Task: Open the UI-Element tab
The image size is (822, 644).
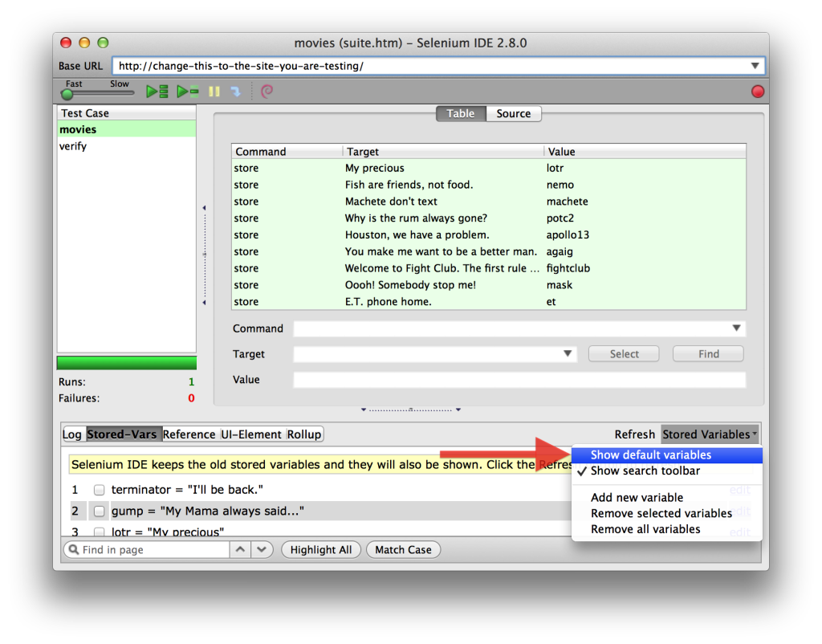Action: click(251, 434)
